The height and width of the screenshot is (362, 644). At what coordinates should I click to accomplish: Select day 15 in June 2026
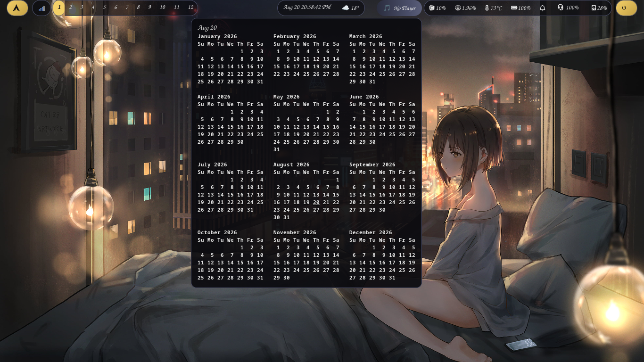coord(363,127)
